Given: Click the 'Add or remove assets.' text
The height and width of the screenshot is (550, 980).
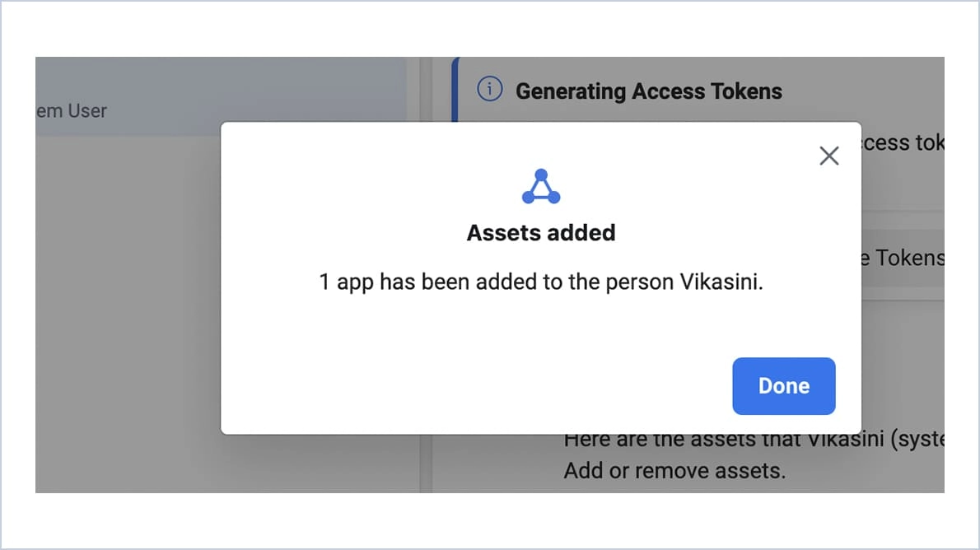Looking at the screenshot, I should (x=674, y=471).
